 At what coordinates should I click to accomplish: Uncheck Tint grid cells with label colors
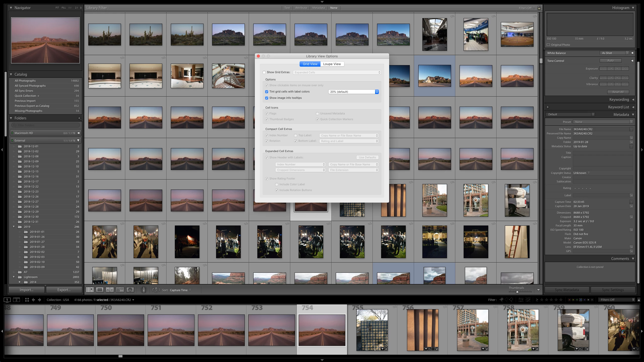click(x=267, y=92)
